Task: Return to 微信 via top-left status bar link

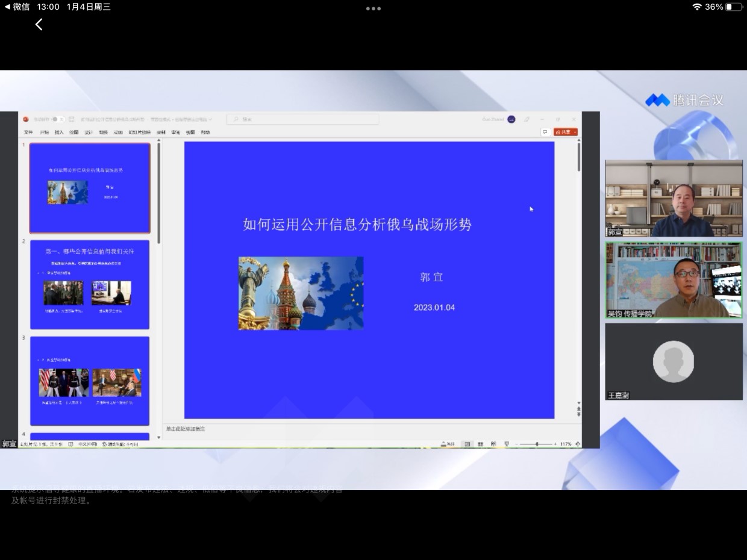Action: point(17,7)
